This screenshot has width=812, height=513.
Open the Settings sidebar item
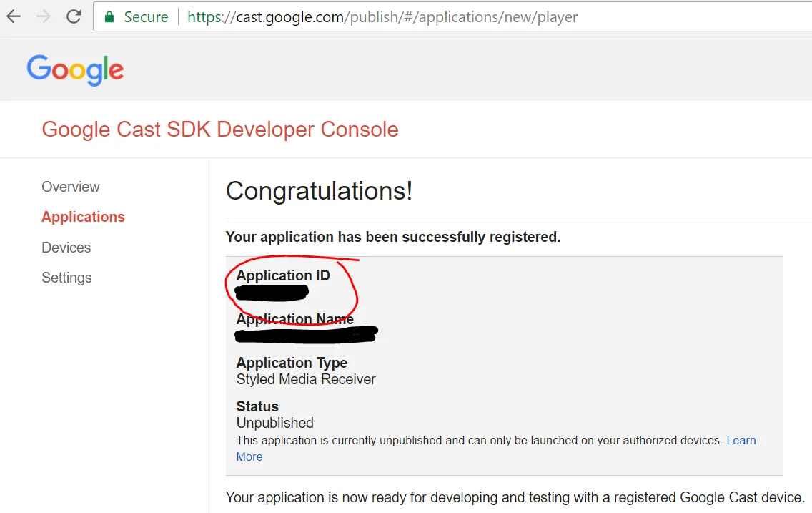[66, 278]
